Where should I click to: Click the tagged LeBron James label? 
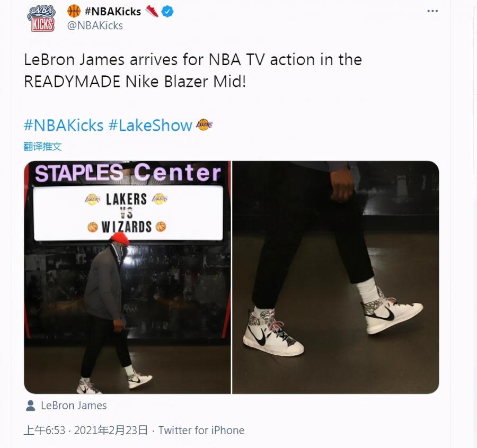coord(74,406)
